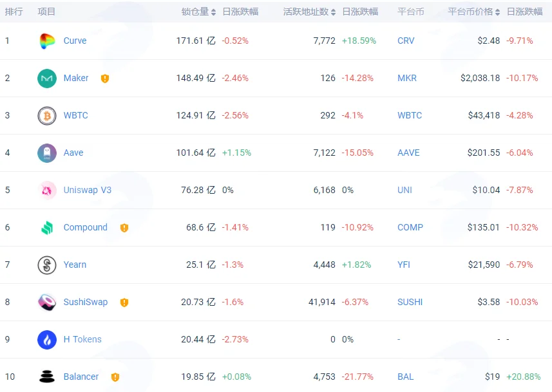
Task: Select Maker locked value 148.49 亿
Action: pos(196,78)
